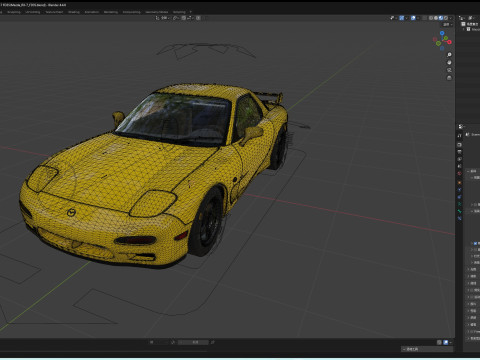Click the zoom magnifier viewport button
Viewport: 480px width, 360px height.
click(x=449, y=54)
